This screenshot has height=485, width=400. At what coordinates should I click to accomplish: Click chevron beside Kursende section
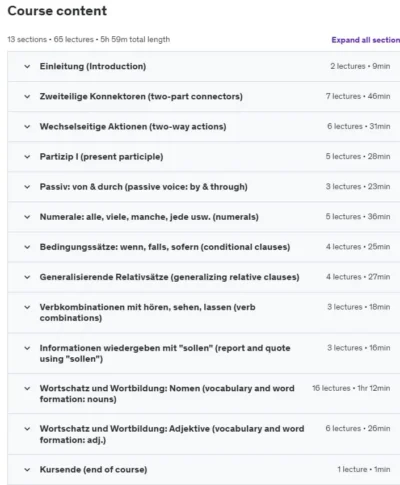tap(27, 470)
